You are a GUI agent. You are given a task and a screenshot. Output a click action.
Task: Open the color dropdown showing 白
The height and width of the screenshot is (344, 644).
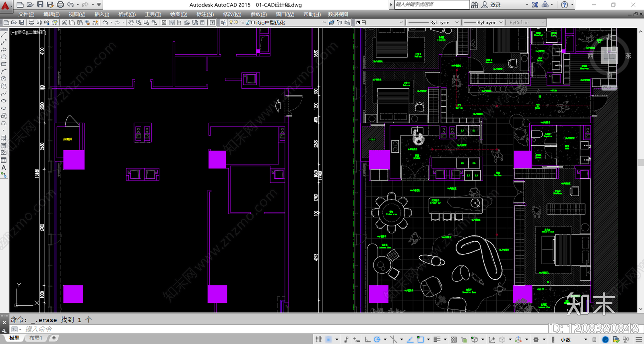point(380,23)
